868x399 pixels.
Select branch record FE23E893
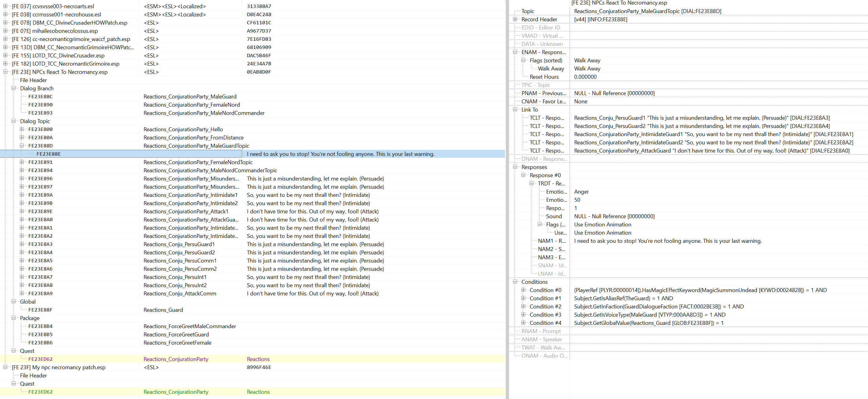[x=40, y=113]
